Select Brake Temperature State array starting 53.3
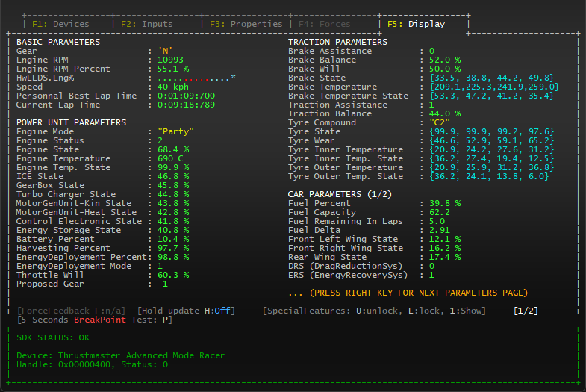 click(492, 96)
